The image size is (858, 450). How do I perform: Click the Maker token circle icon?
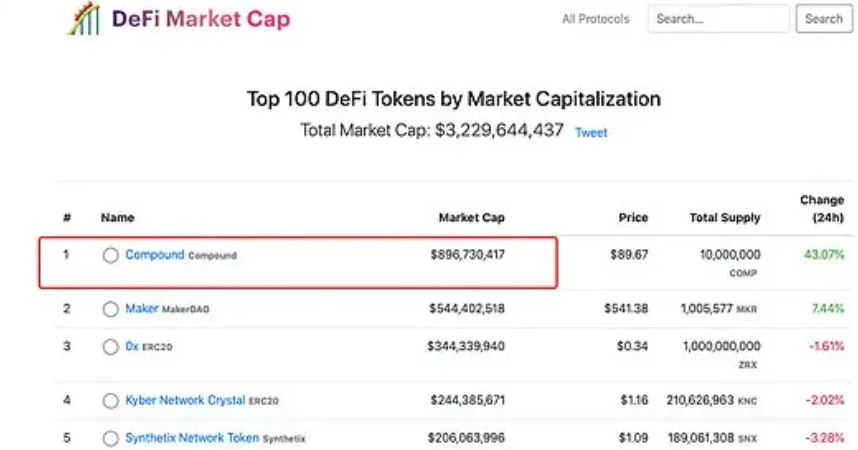click(x=111, y=309)
